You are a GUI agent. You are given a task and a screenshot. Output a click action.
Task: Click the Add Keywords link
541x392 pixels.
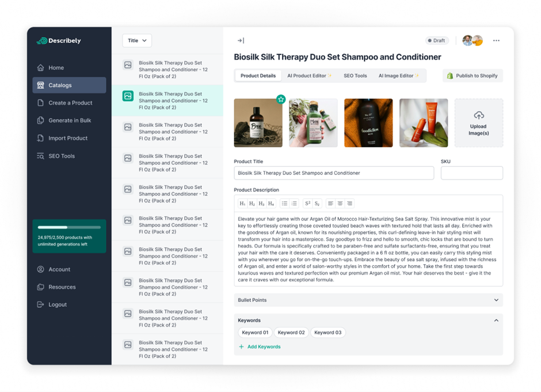click(x=260, y=347)
